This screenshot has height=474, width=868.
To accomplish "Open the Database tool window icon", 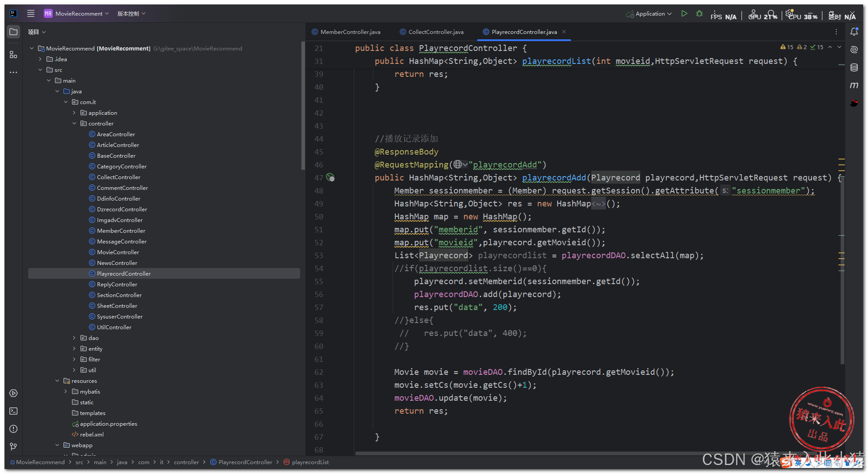I will click(854, 67).
